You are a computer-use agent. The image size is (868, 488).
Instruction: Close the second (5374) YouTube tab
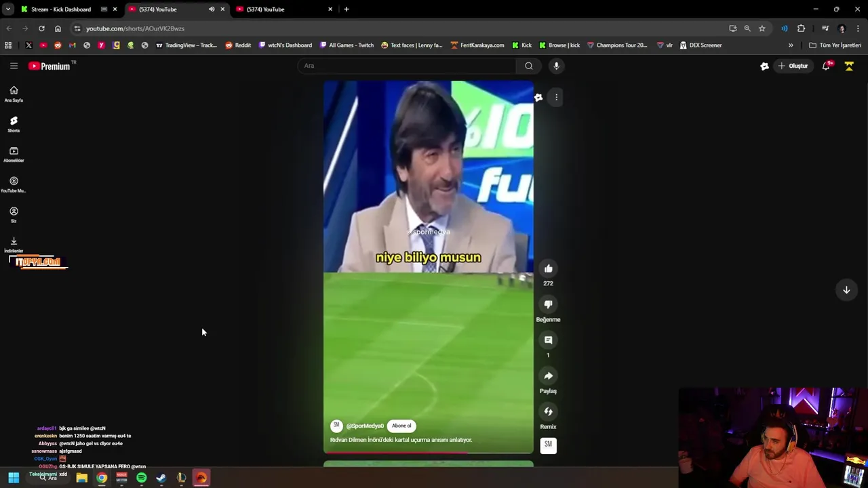tap(330, 9)
